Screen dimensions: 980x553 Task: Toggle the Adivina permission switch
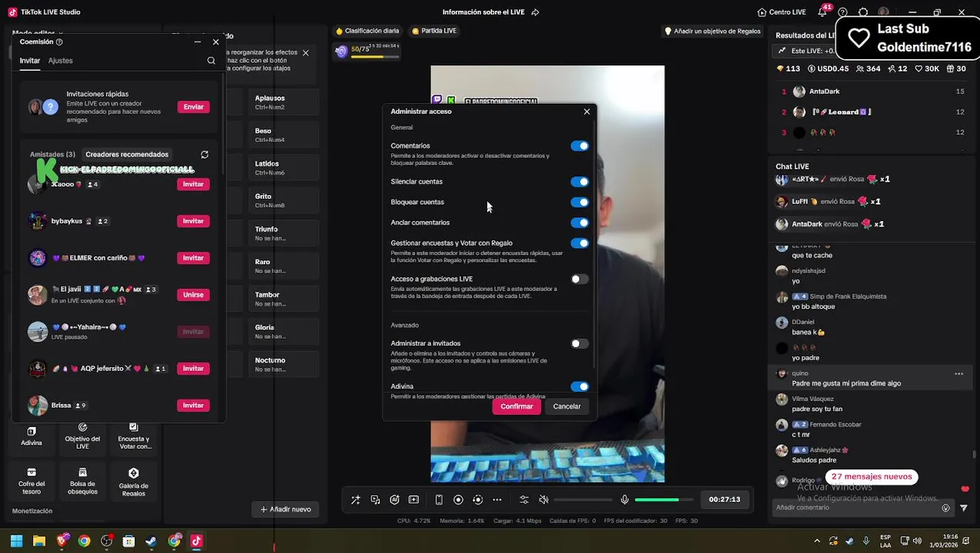click(x=580, y=387)
